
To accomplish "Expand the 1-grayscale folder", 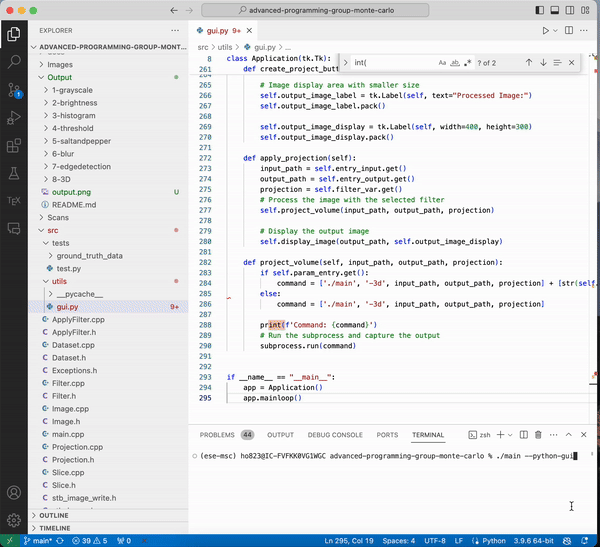I will click(x=72, y=90).
